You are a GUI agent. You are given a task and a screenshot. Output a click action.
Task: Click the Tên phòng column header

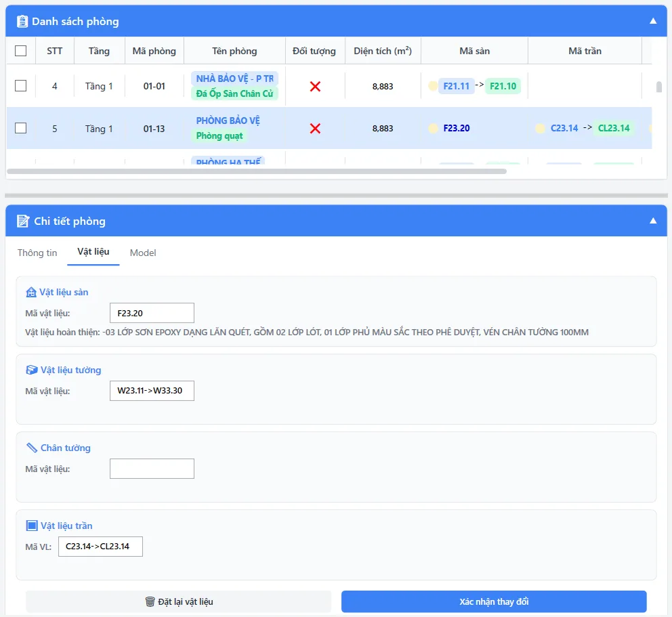(234, 51)
